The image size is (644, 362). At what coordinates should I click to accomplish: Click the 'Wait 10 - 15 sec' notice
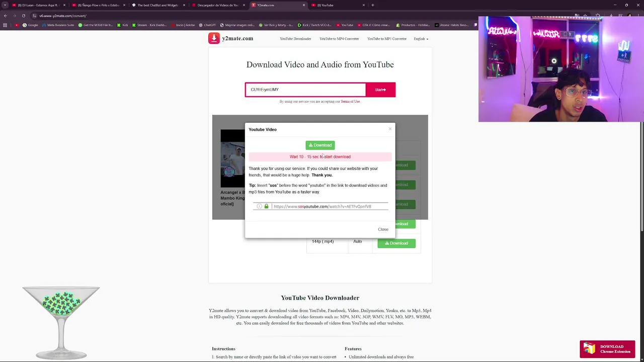(320, 157)
